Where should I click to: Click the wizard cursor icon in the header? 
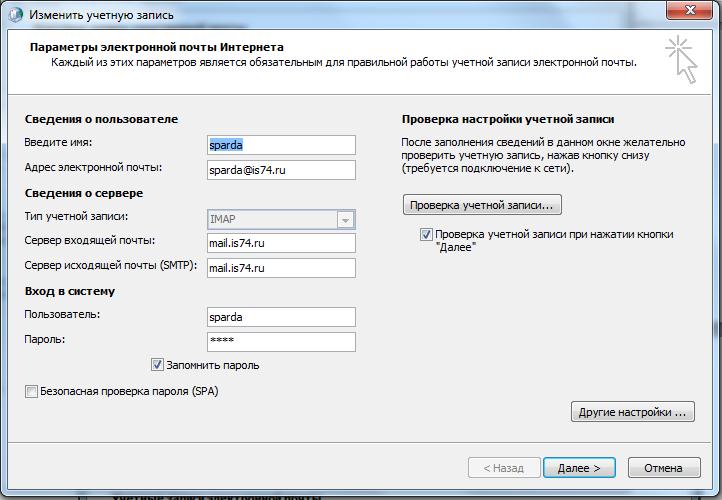681,58
